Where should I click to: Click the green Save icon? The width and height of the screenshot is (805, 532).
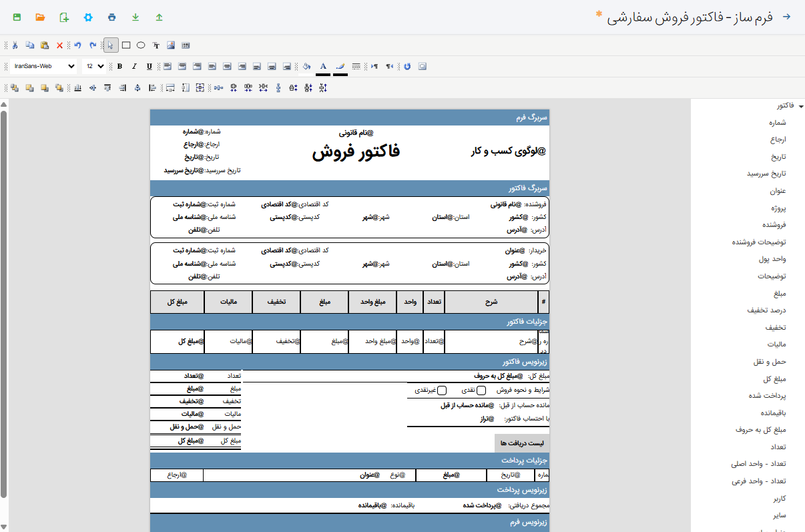[x=17, y=17]
